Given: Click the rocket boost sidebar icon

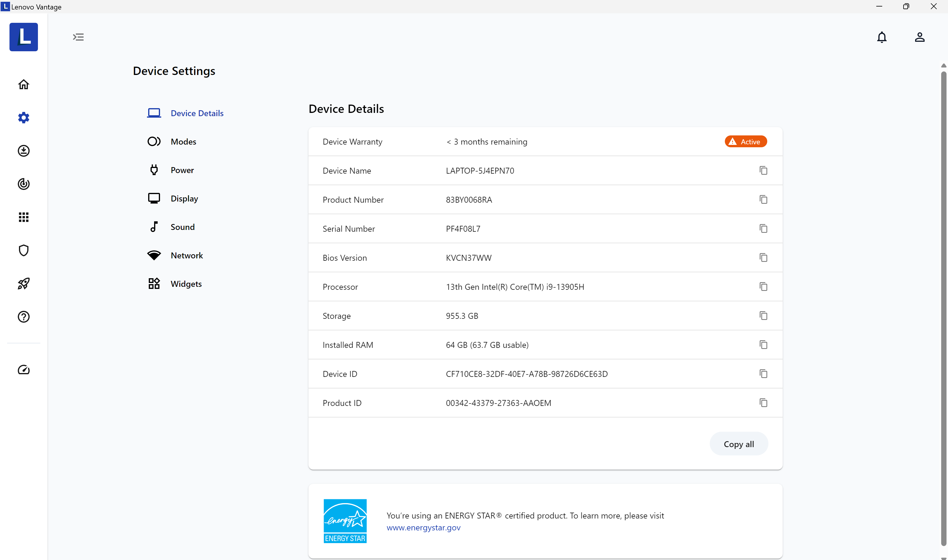Looking at the screenshot, I should click(x=23, y=283).
